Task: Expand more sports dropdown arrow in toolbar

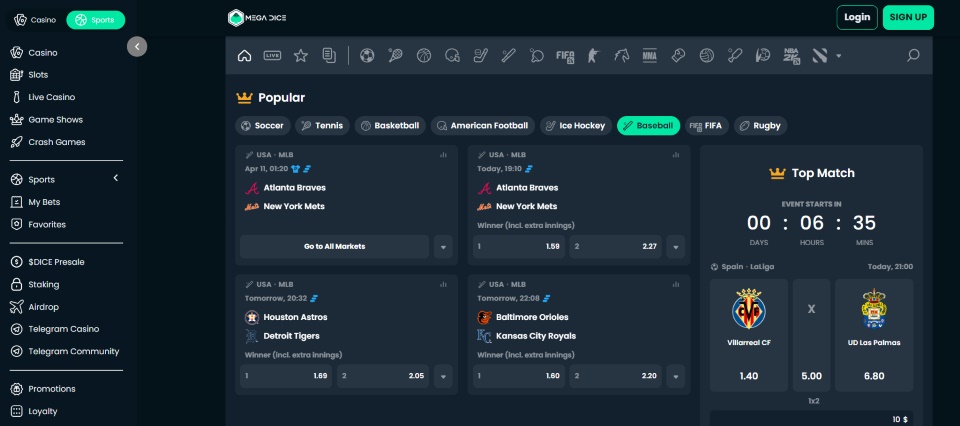Action: (x=839, y=56)
